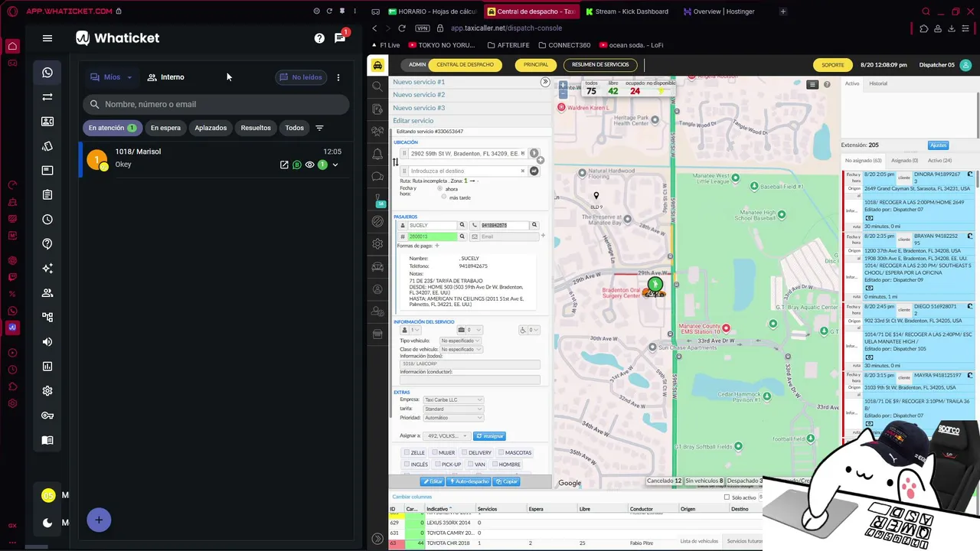Screen dimensions: 980x551
Task: Click blue Copiar button
Action: pyautogui.click(x=507, y=481)
